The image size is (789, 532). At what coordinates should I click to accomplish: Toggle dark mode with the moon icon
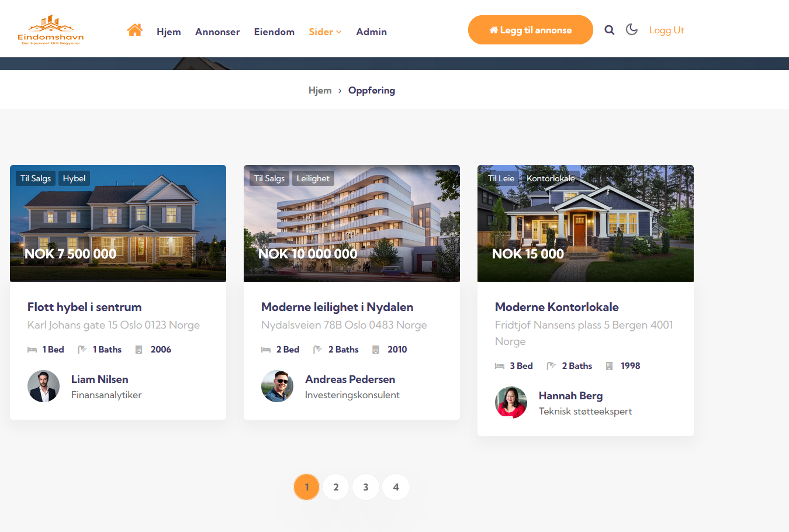pyautogui.click(x=632, y=30)
